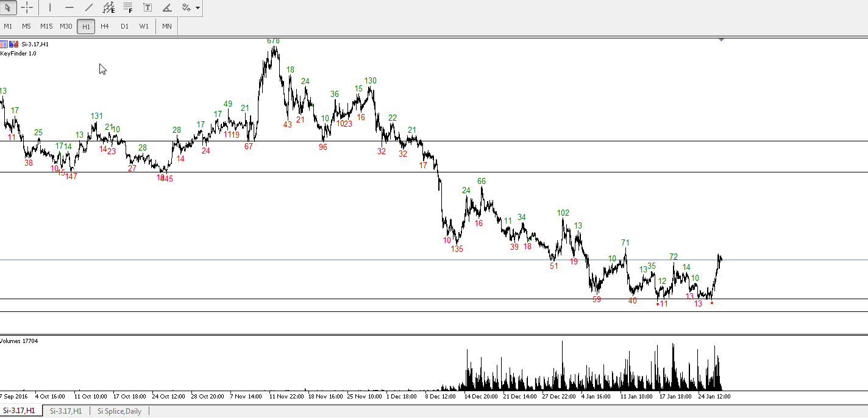Click the 59 low label on chart
This screenshot has width=868, height=418.
pos(597,299)
